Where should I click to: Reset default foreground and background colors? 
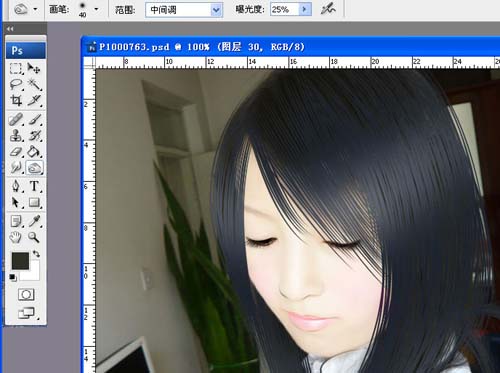[13, 277]
